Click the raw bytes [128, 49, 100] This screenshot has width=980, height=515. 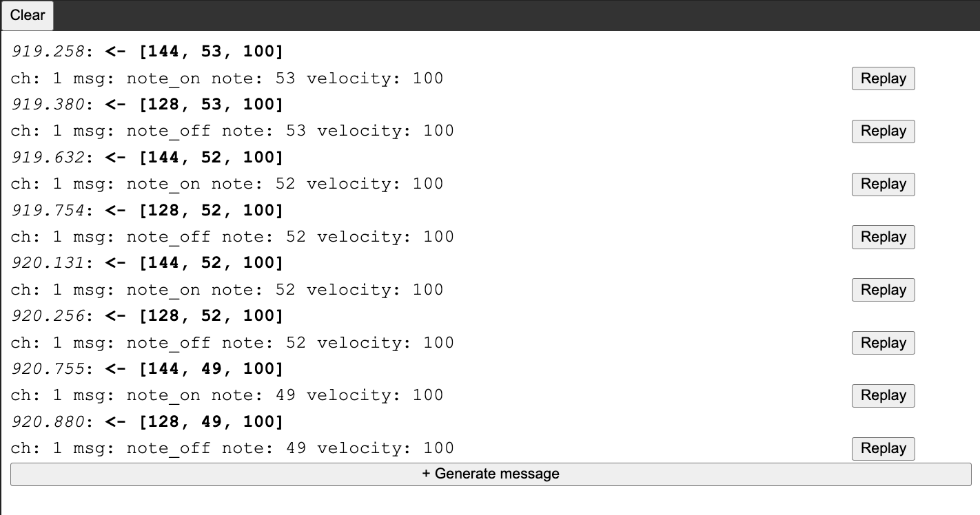tap(211, 421)
